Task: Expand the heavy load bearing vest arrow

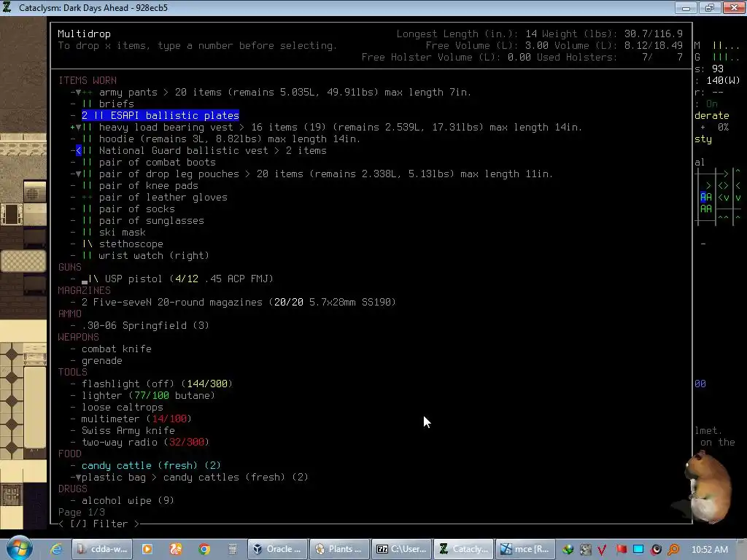Action: pyautogui.click(x=78, y=127)
